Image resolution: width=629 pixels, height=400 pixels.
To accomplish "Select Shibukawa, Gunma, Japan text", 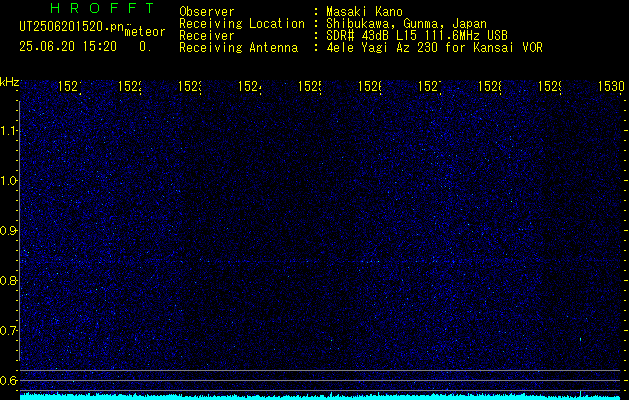I will (406, 24).
